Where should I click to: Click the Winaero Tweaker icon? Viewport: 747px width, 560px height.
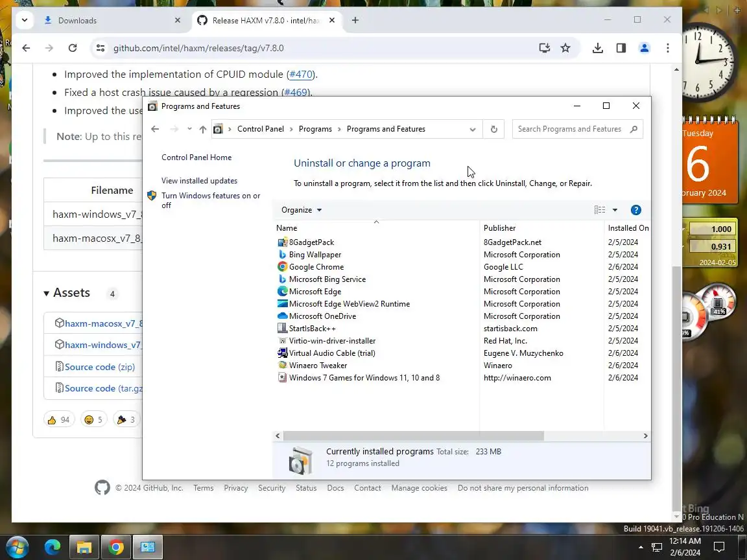pyautogui.click(x=282, y=366)
